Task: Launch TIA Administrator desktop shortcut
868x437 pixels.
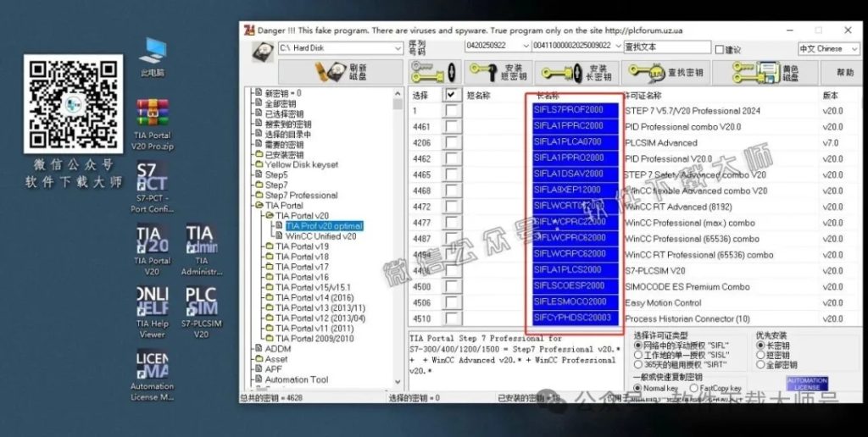Action: (202, 250)
